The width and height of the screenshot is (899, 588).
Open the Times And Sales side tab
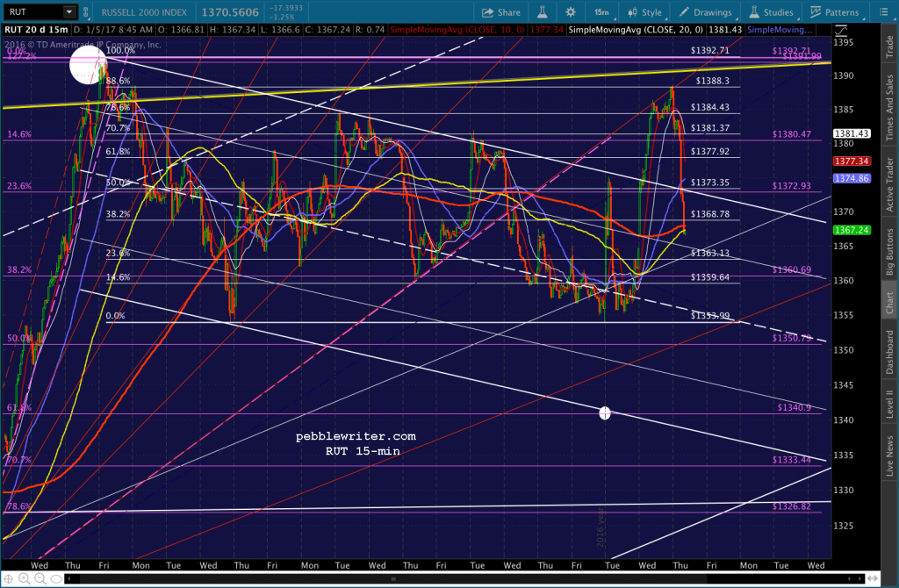(x=889, y=108)
